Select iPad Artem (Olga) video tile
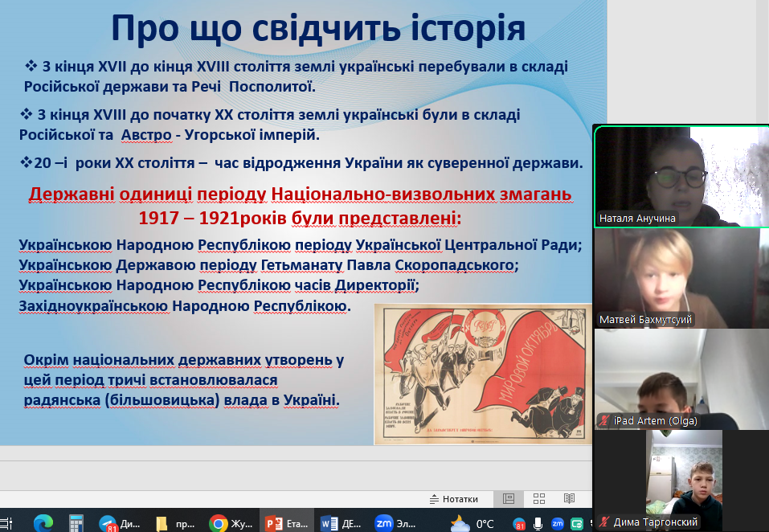 point(681,379)
